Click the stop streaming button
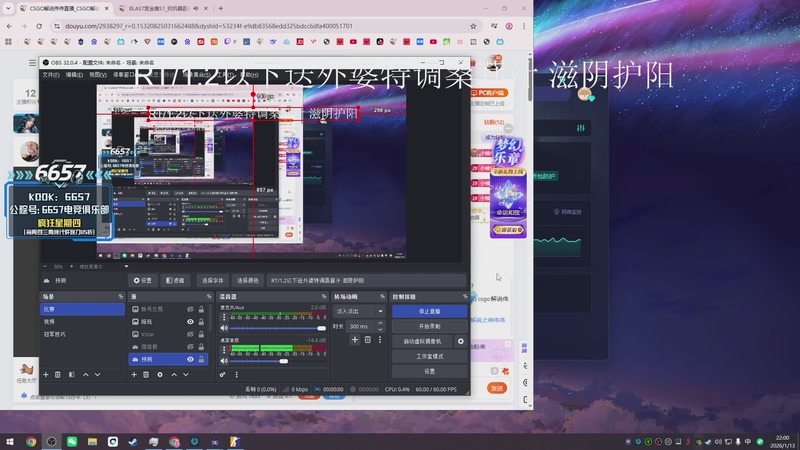This screenshot has height=450, width=800. click(x=429, y=311)
